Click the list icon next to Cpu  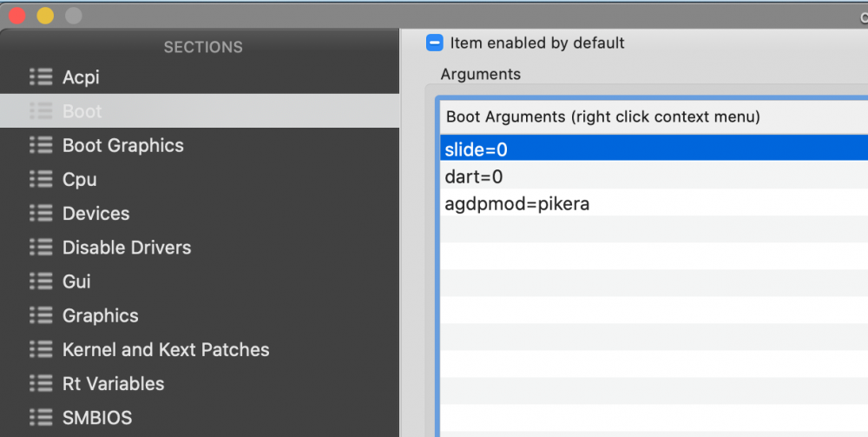pos(41,179)
